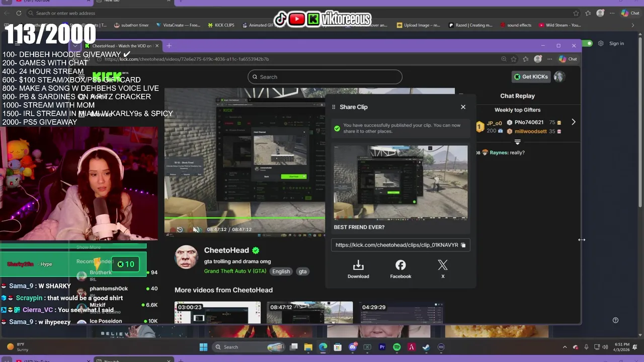Click Sign in on background page
Screen dimensions: 644x362
point(616,44)
